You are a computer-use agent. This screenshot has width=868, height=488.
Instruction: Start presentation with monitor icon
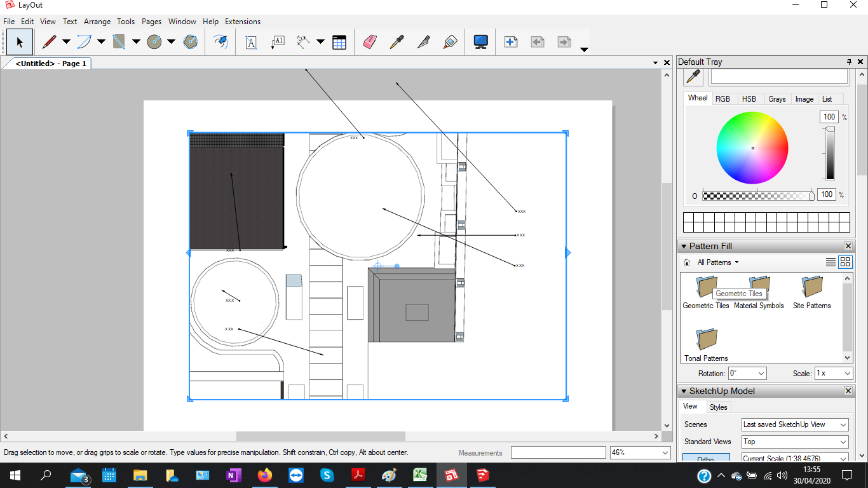481,42
